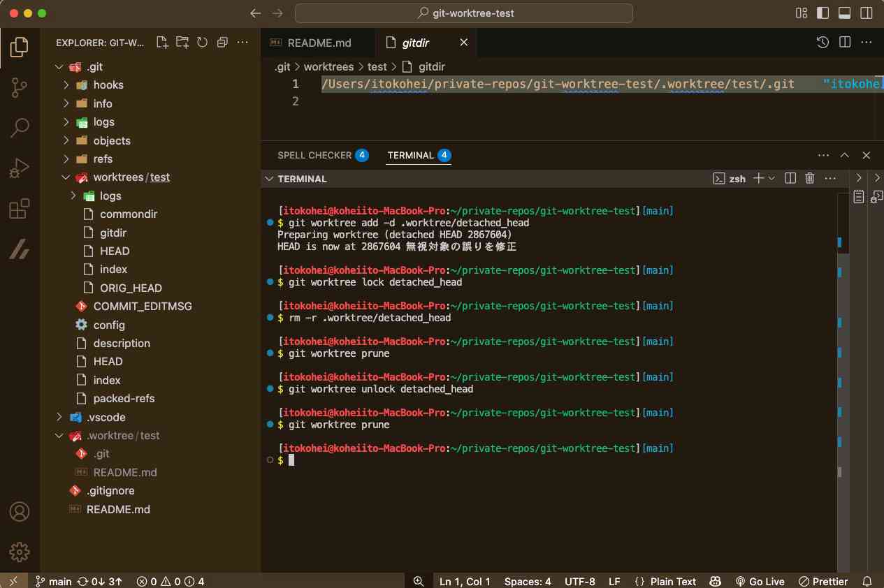The image size is (884, 588).
Task: Toggle secondary sidebar visibility
Action: [866, 13]
